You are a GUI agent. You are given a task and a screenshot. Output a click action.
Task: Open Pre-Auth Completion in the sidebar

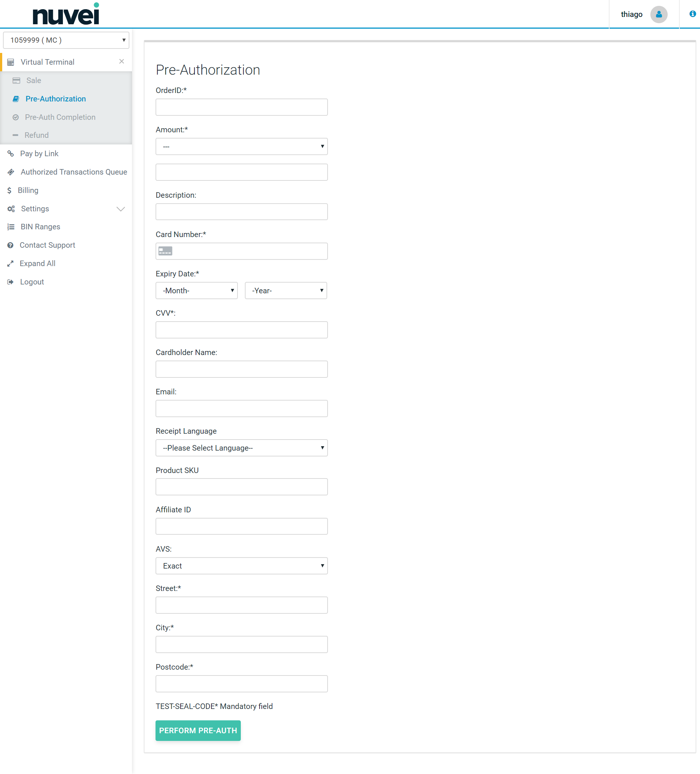click(x=60, y=117)
